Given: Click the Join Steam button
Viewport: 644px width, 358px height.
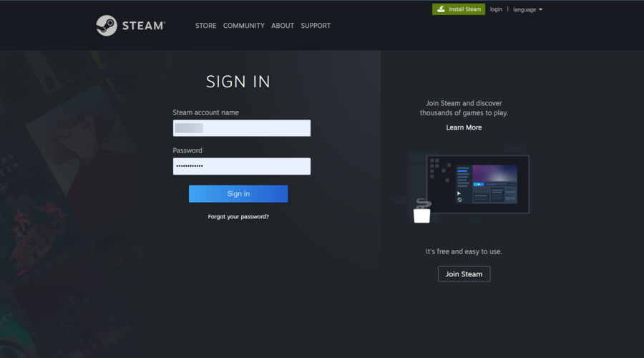Looking at the screenshot, I should coord(464,274).
